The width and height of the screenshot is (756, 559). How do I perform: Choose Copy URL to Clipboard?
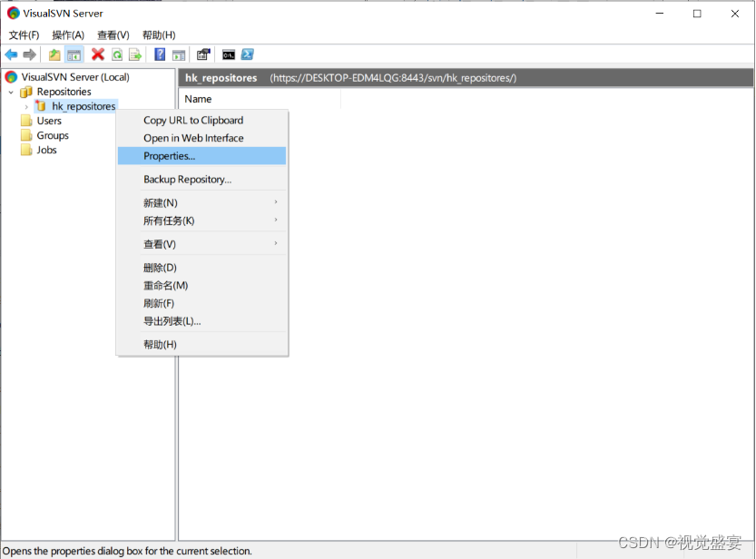point(202,121)
